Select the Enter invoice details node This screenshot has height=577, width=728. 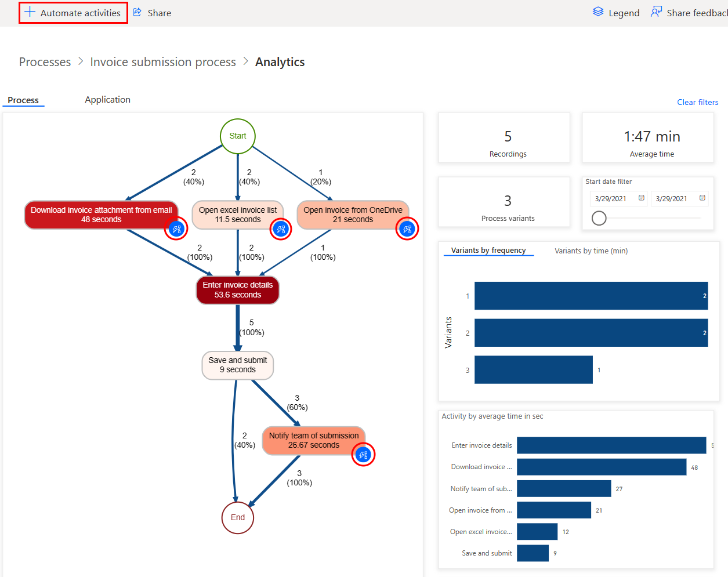[237, 290]
